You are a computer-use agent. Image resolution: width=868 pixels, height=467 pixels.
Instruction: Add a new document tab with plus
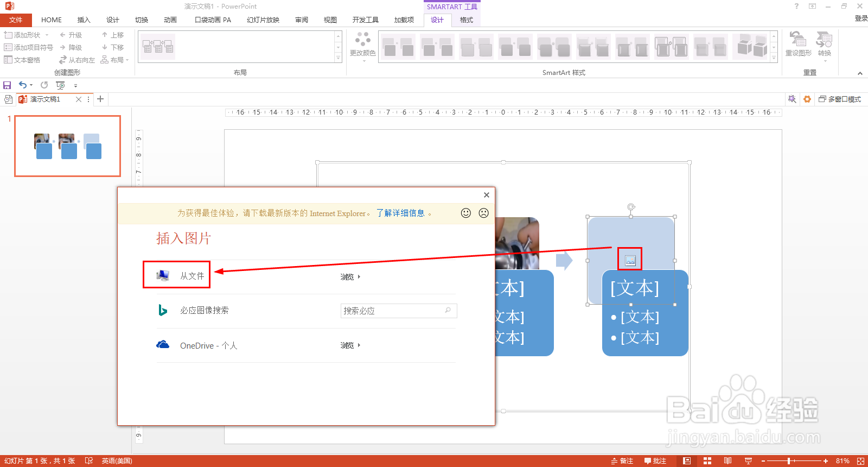(x=100, y=99)
